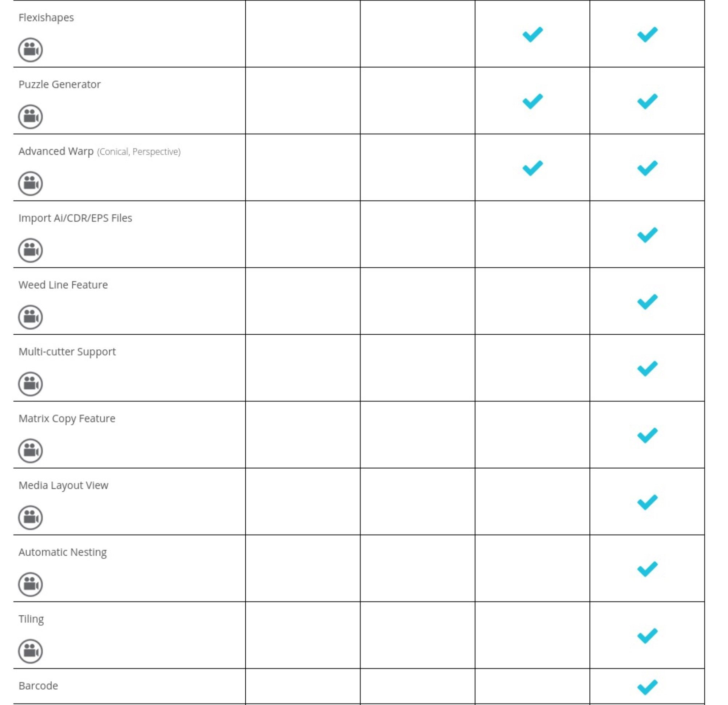Screen dimensions: 728x705
Task: Open the Weed Line Feature video icon
Action: point(31,317)
